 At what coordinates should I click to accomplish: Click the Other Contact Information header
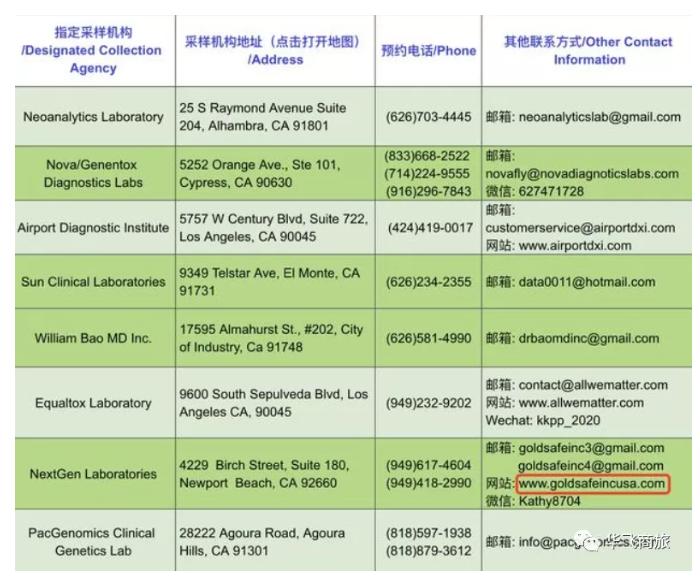[x=588, y=50]
